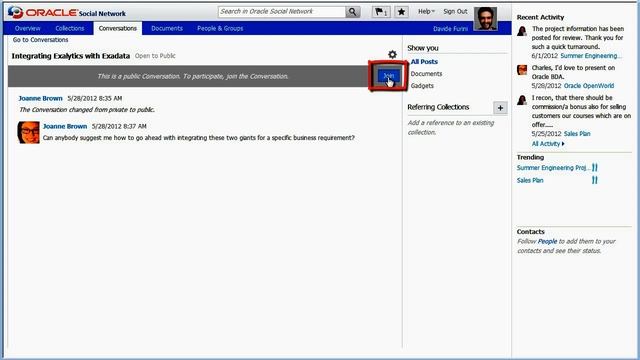Switch to the Overview tab
Screen dimensions: 640x360
(x=28, y=28)
